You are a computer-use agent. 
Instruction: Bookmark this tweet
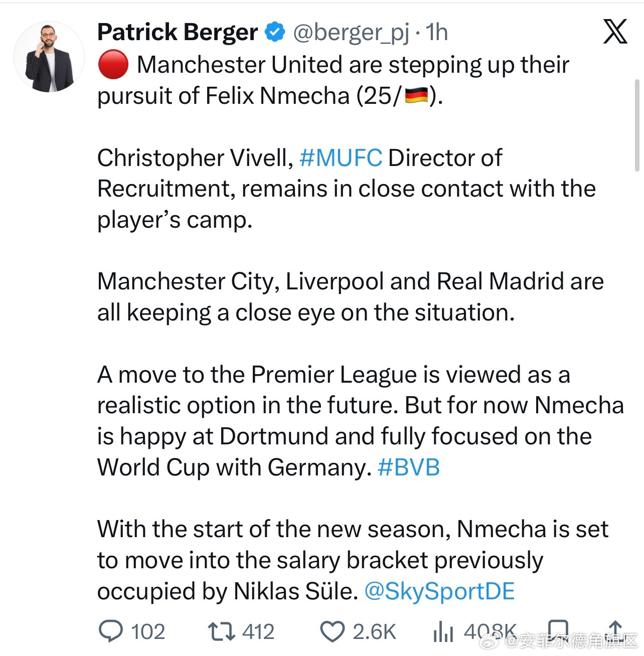(558, 630)
